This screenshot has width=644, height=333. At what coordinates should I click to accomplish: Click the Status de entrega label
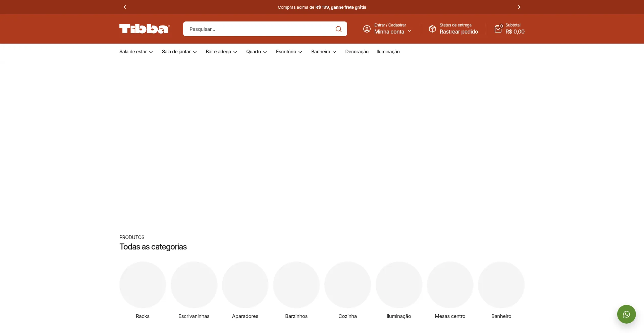pyautogui.click(x=455, y=25)
